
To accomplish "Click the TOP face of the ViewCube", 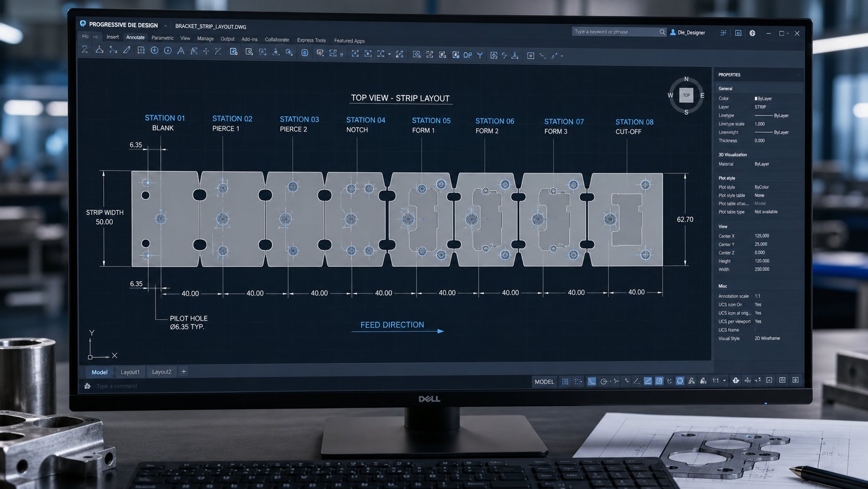I will pyautogui.click(x=686, y=95).
